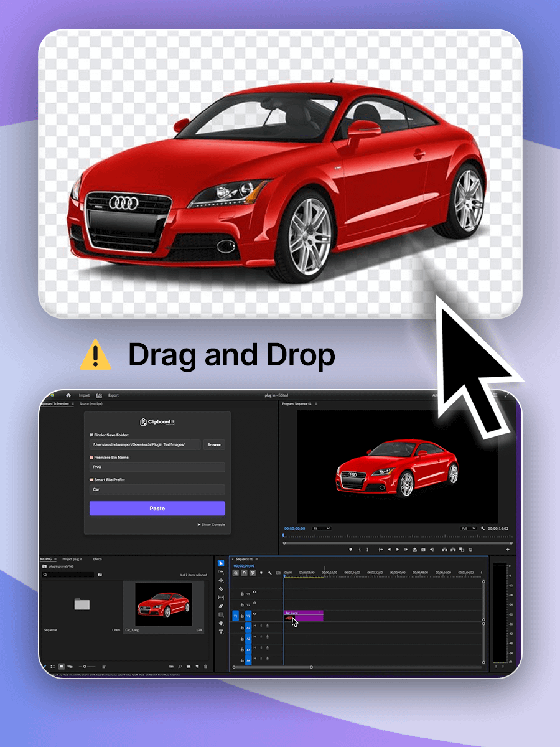Viewport: 560px width, 747px height.
Task: Click Browse next to save folder
Action: 214,444
